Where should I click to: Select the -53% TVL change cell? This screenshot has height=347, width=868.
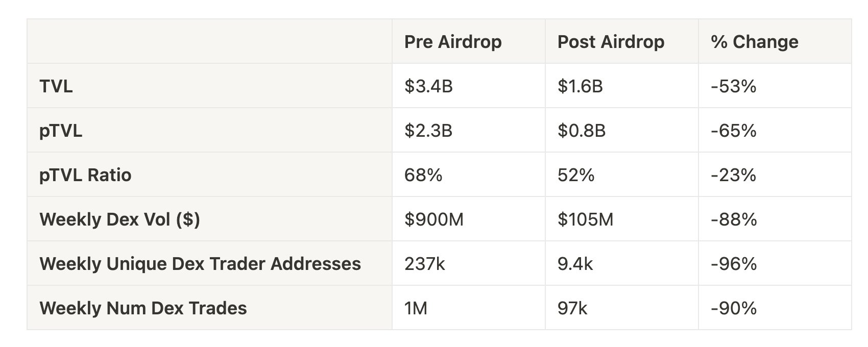(733, 86)
